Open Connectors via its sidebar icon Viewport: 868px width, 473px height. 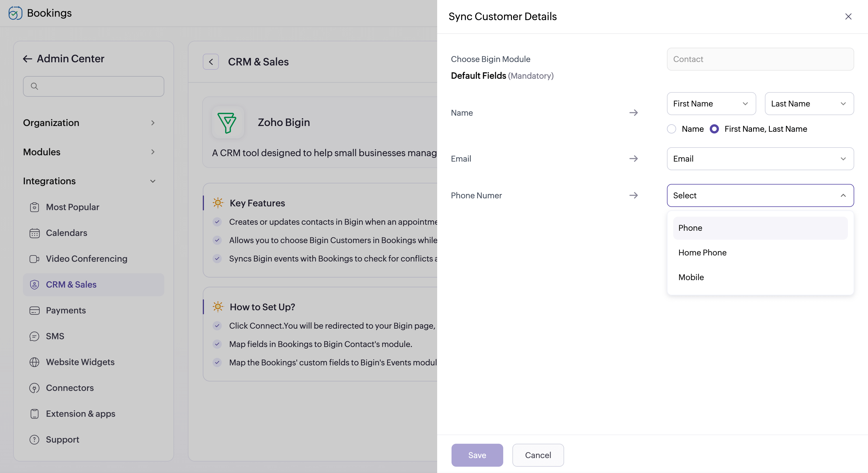point(34,388)
